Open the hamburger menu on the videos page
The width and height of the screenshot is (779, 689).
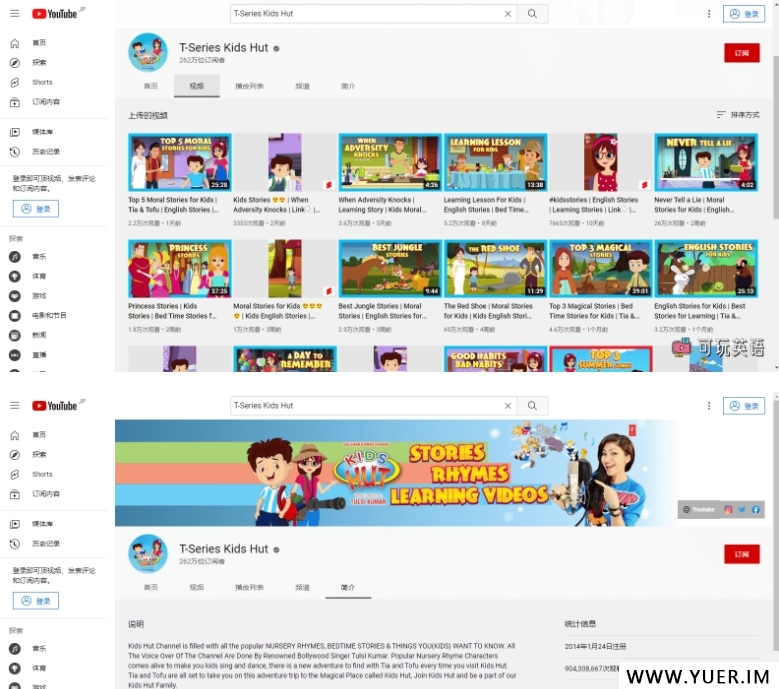(x=15, y=13)
